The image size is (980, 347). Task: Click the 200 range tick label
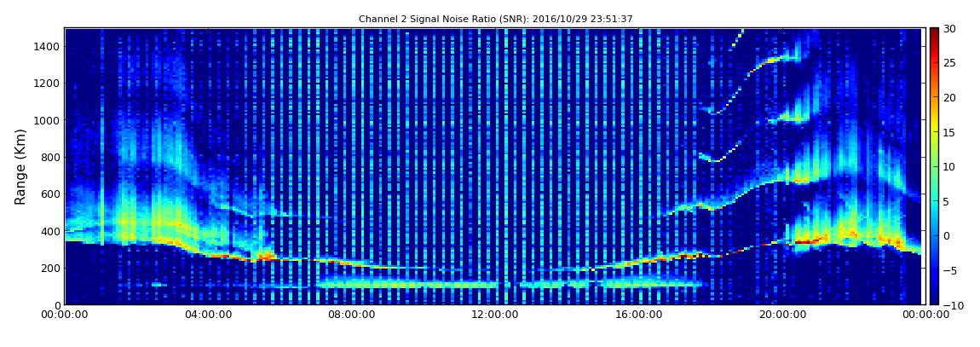(x=51, y=269)
